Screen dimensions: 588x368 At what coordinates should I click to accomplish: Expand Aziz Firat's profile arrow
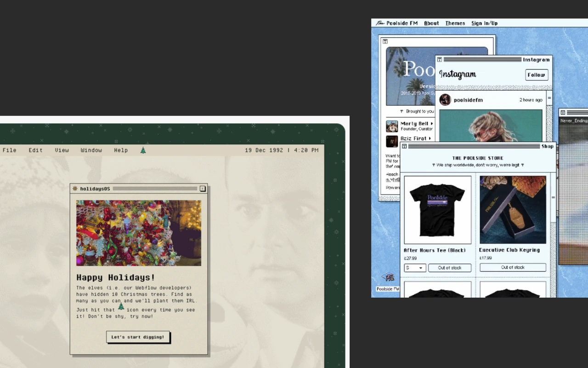430,138
